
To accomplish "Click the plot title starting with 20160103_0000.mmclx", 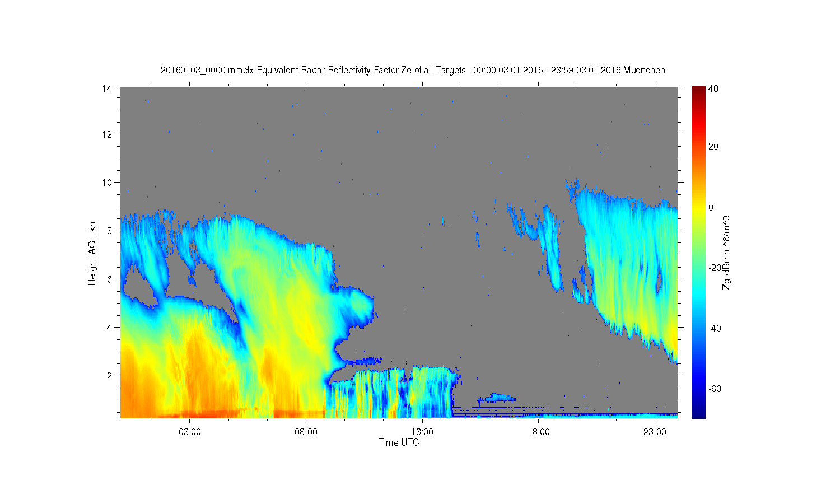I will 413,71.
